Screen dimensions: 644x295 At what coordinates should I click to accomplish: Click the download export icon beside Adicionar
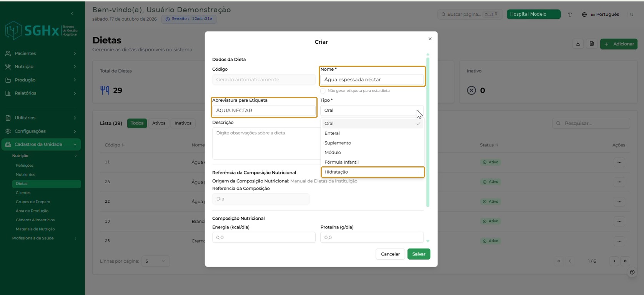click(578, 44)
